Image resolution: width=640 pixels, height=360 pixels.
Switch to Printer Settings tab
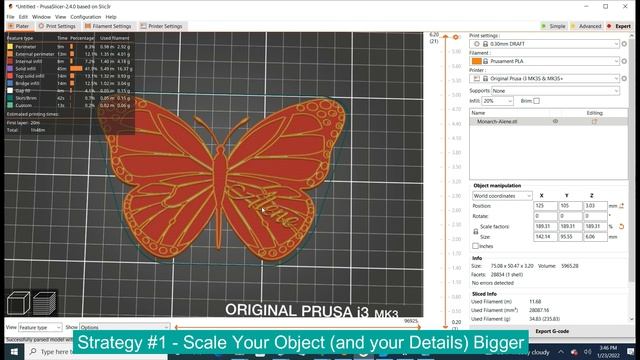[x=162, y=26]
